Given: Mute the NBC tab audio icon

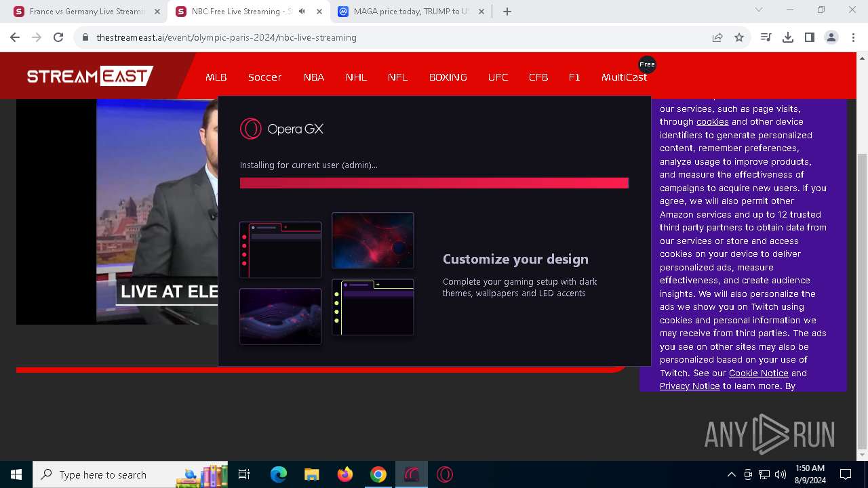Looking at the screenshot, I should coord(302,12).
